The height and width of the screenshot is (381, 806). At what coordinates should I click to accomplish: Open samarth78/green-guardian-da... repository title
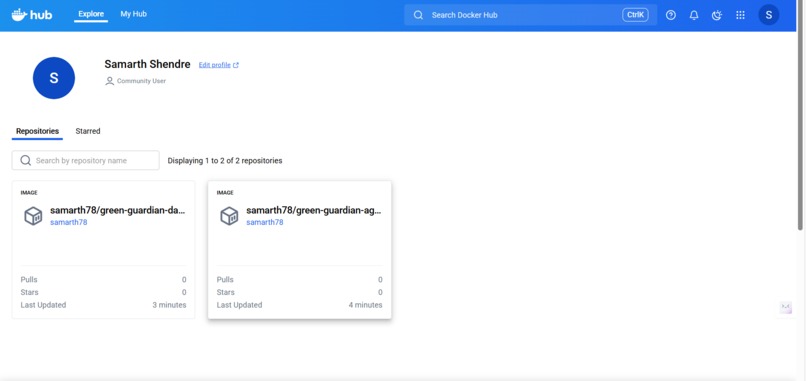(x=117, y=210)
